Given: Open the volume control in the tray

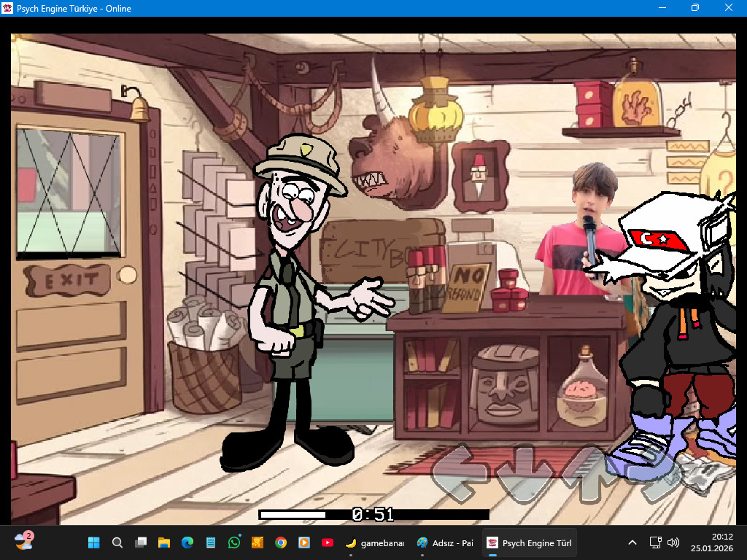Looking at the screenshot, I should click(673, 542).
